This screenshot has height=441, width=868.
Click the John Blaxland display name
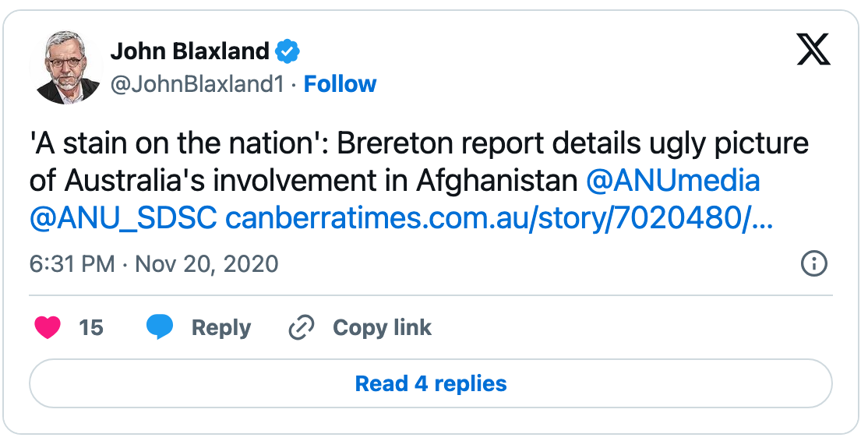pyautogui.click(x=190, y=52)
